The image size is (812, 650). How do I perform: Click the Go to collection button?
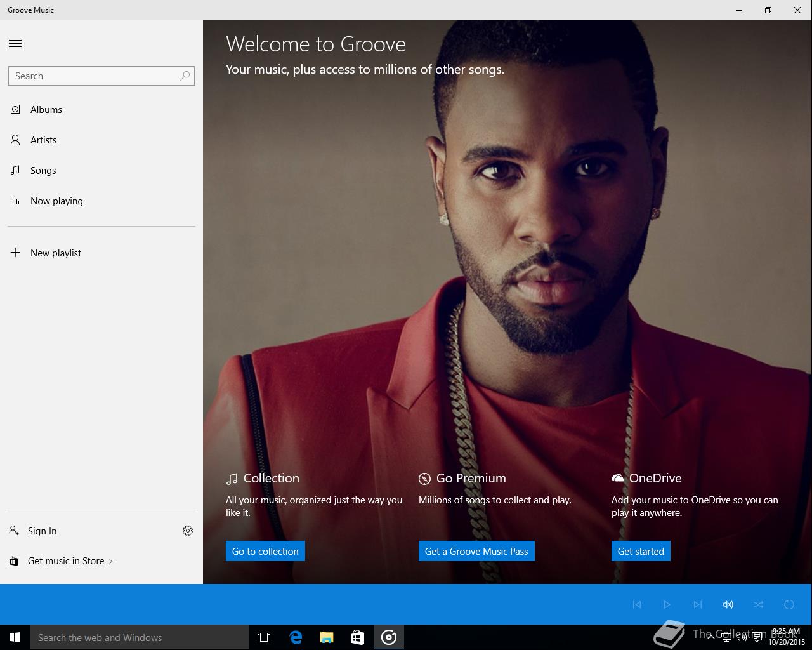point(265,551)
